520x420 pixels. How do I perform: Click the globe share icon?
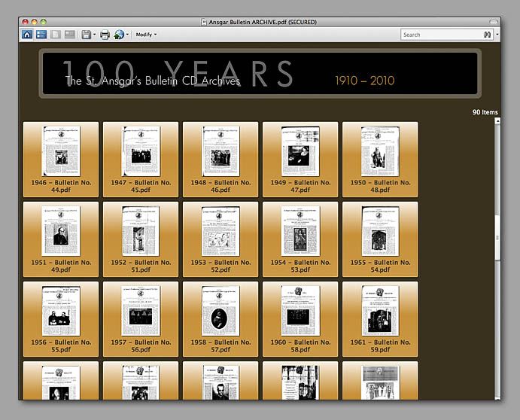pyautogui.click(x=119, y=35)
